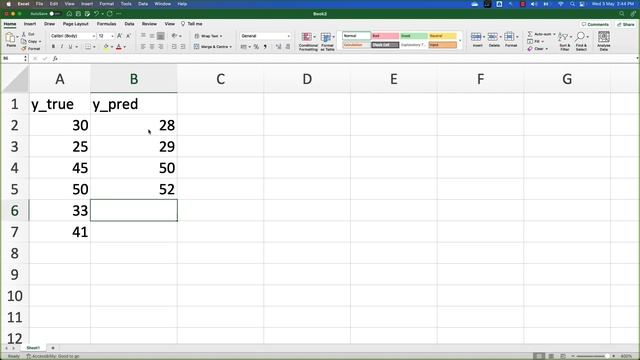Image resolution: width=640 pixels, height=360 pixels.
Task: Click the Percent style icon
Action: [x=256, y=47]
